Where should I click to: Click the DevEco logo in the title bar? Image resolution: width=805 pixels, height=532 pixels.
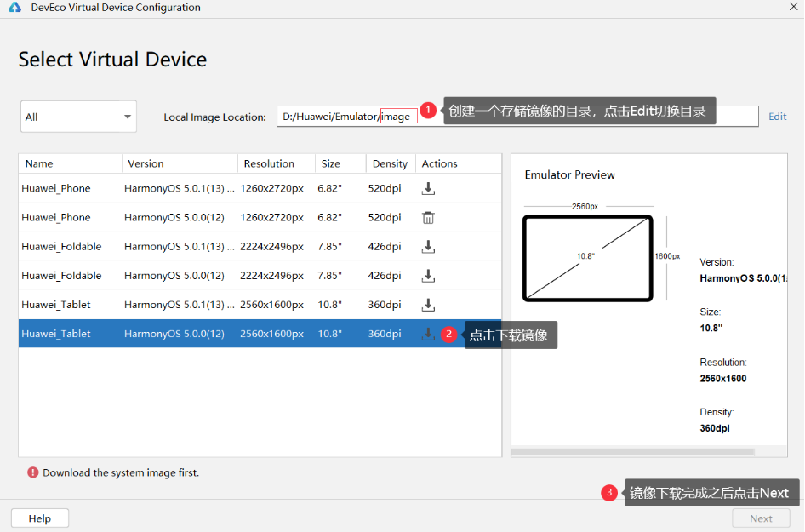click(x=14, y=7)
